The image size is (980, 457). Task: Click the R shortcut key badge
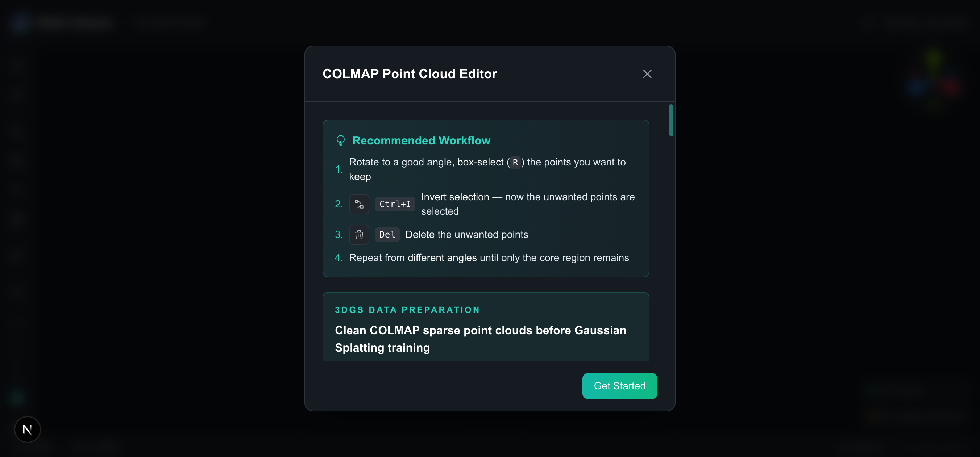tap(515, 162)
